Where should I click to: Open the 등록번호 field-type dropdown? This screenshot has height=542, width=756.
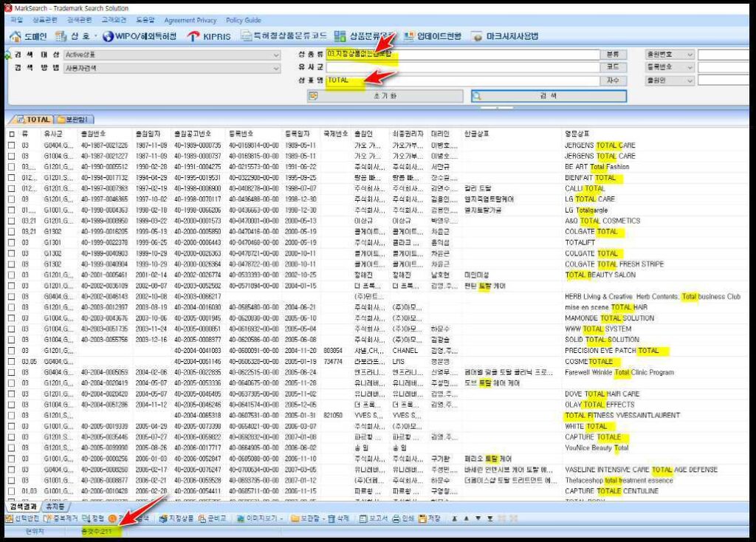pos(670,67)
